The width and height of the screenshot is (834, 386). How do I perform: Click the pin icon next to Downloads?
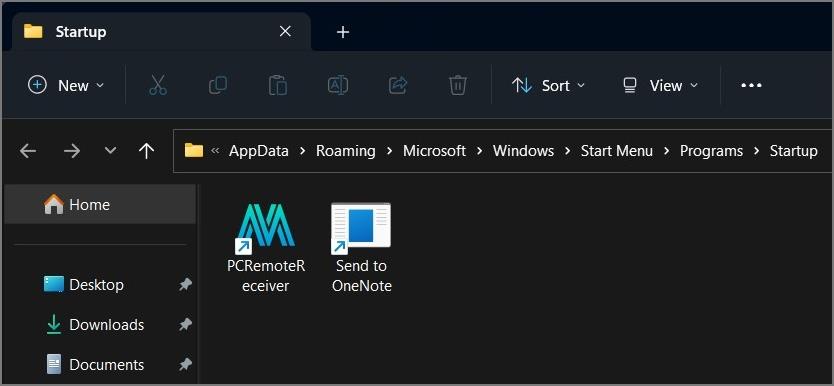pos(185,325)
